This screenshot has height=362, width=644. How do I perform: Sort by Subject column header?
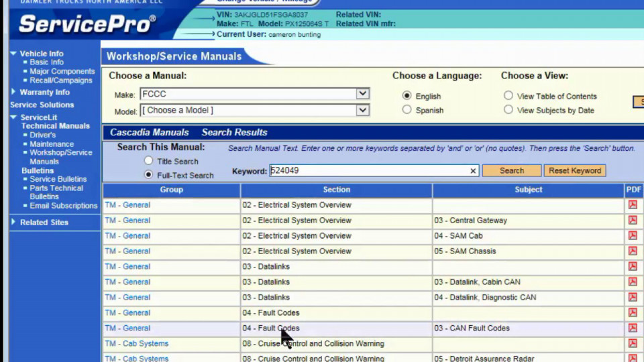point(528,190)
